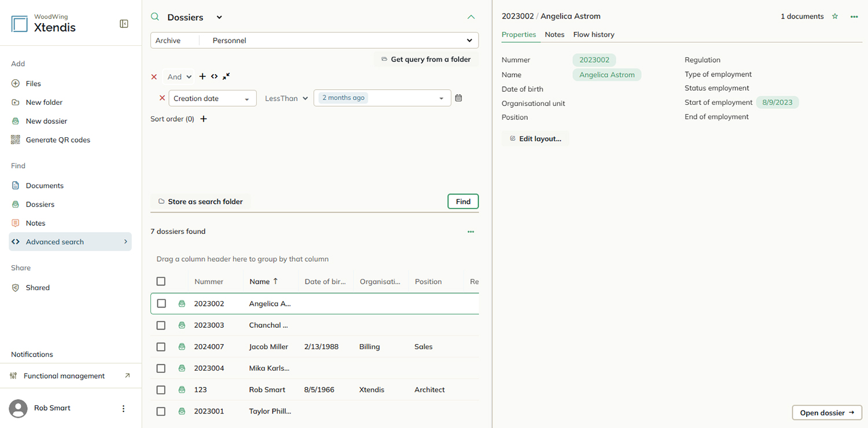Screen dimensions: 868x428
Task: Add a sort order with plus icon
Action: pos(203,119)
